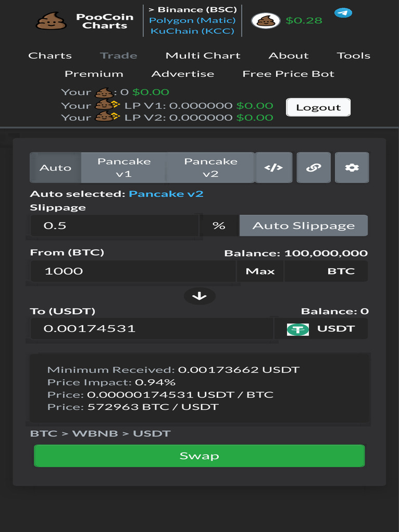Enable Auto Slippage
Image resolution: width=399 pixels, height=532 pixels.
[x=303, y=225]
